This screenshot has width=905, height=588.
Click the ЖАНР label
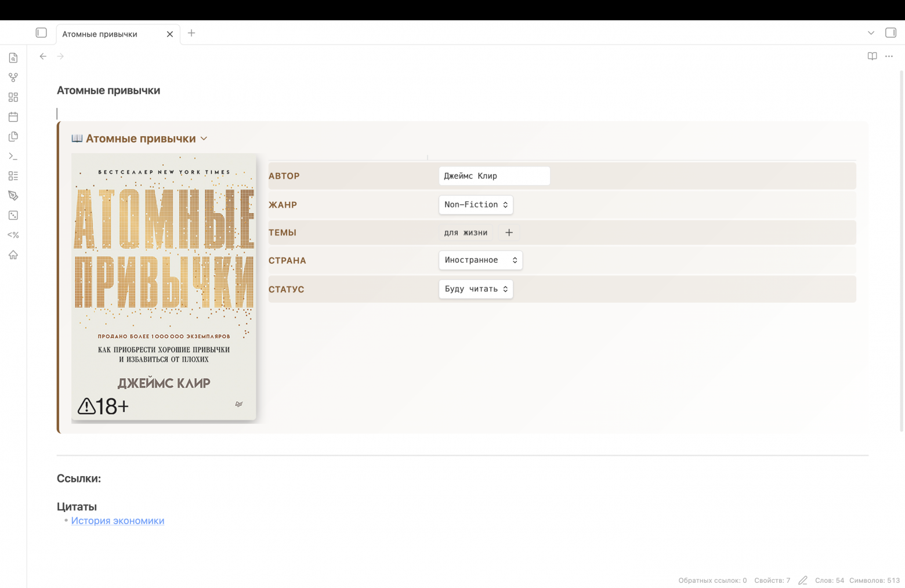tap(283, 205)
